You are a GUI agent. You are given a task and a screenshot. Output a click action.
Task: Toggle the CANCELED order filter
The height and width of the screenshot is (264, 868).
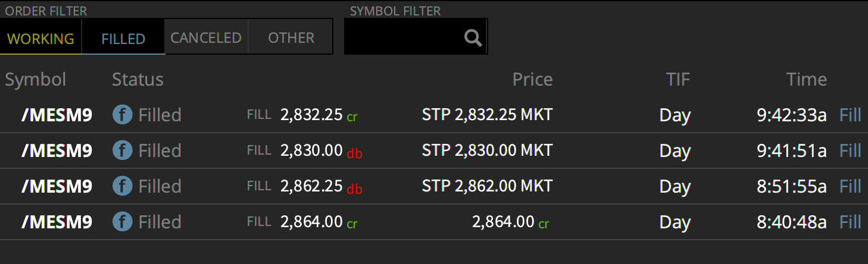[x=206, y=37]
